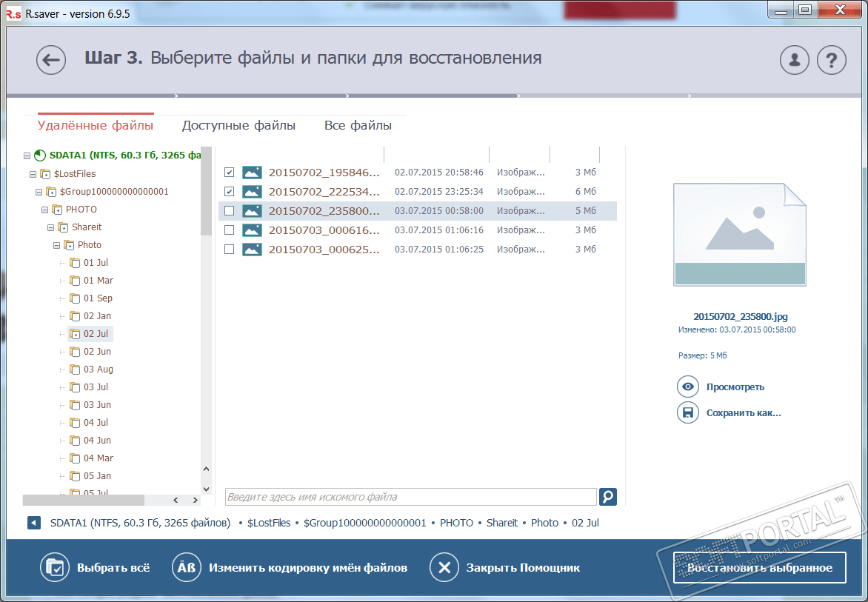Collapse the $LostFiles tree node
This screenshot has width=868, height=602.
33,174
